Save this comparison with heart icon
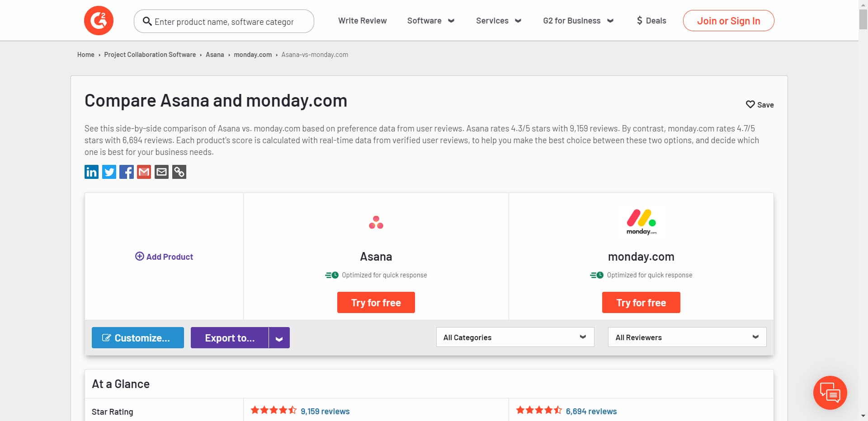 click(759, 104)
